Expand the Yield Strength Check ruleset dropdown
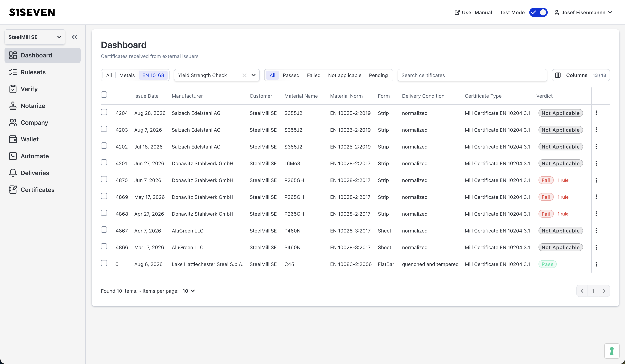The width and height of the screenshot is (625, 364). (253, 75)
